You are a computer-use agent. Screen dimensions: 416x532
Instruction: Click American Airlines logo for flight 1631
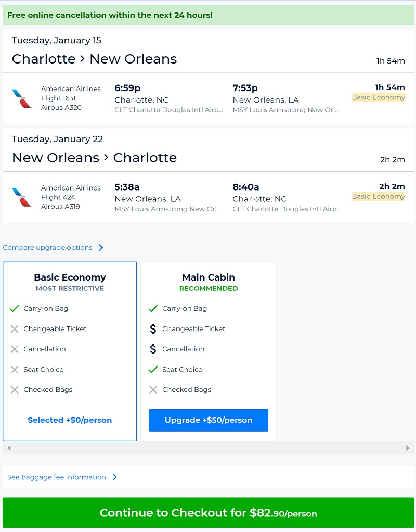22,98
